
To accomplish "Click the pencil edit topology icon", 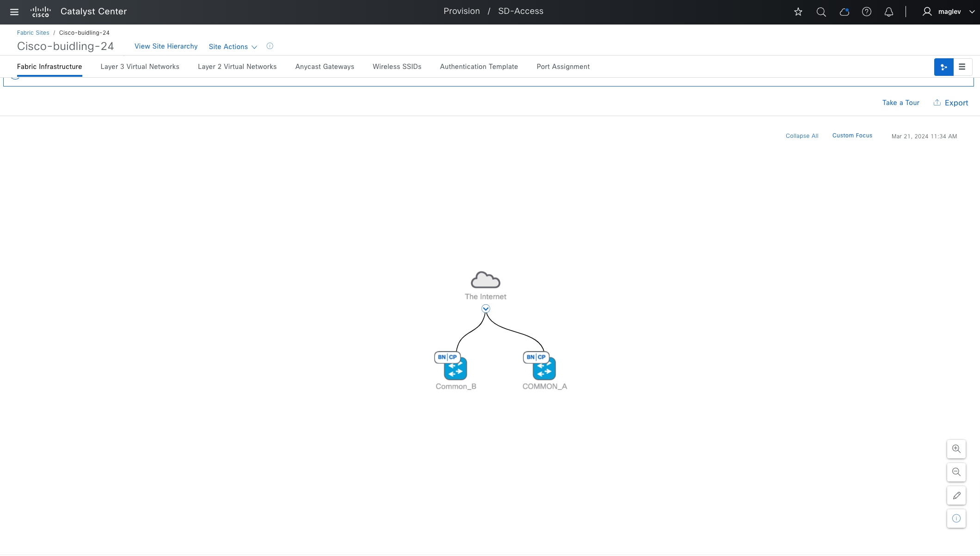I will coord(956,495).
